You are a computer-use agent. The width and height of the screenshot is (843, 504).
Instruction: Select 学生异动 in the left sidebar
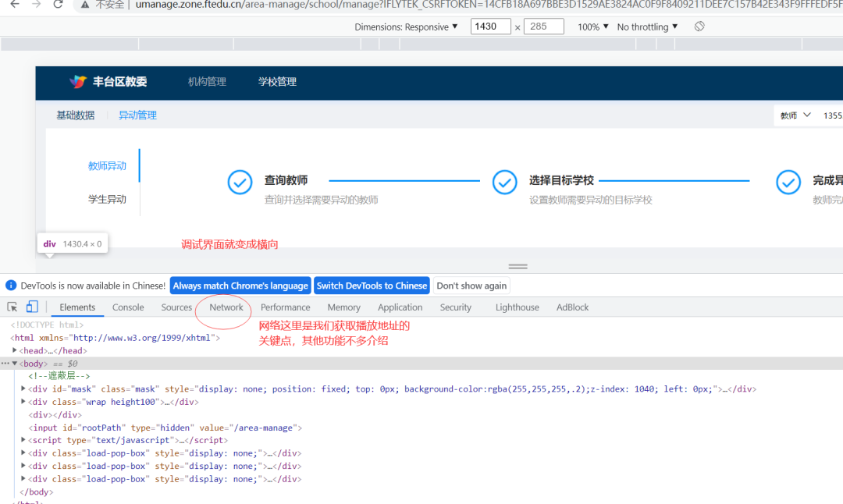click(108, 199)
